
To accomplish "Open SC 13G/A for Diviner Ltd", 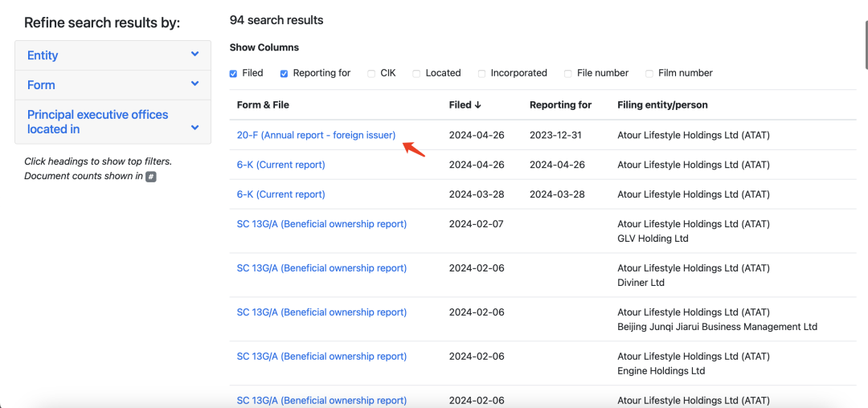I will coord(321,268).
